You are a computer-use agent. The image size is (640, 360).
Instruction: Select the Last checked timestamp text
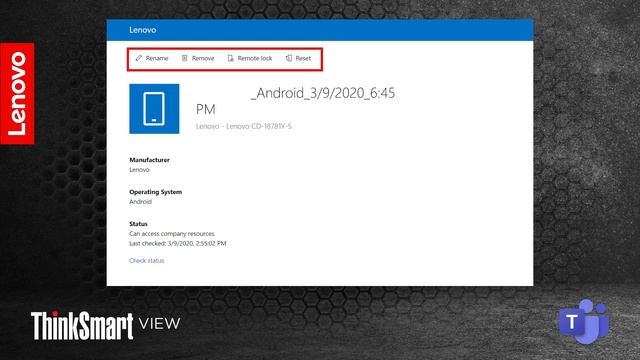pos(178,243)
